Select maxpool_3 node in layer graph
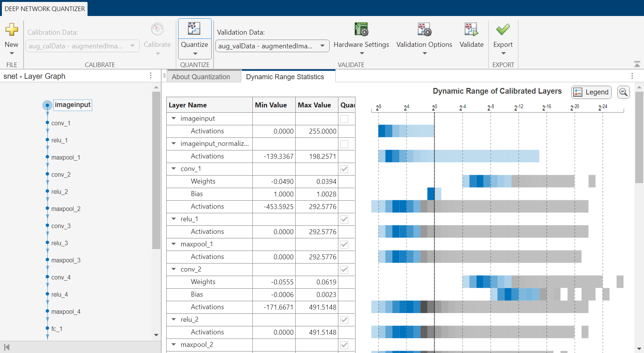 pyautogui.click(x=65, y=260)
